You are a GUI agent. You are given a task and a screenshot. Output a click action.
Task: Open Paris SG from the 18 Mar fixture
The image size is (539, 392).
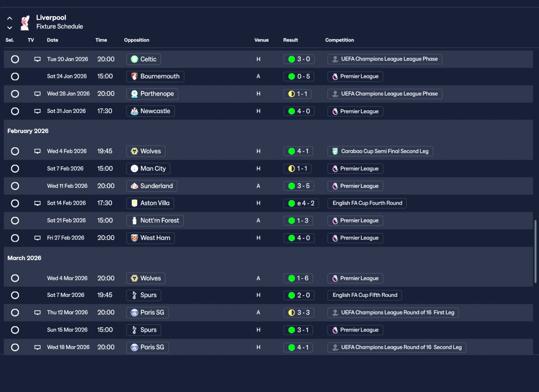pos(147,347)
